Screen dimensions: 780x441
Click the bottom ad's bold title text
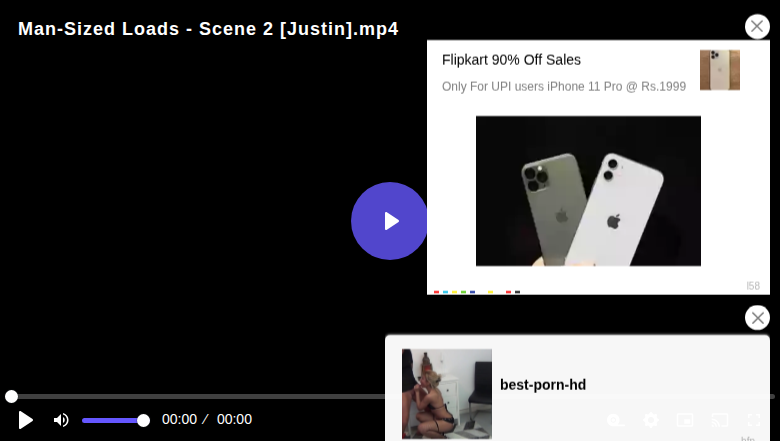click(543, 385)
